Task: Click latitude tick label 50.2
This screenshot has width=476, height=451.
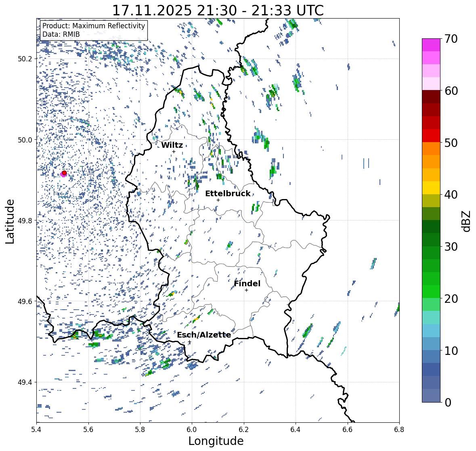Action: click(25, 59)
